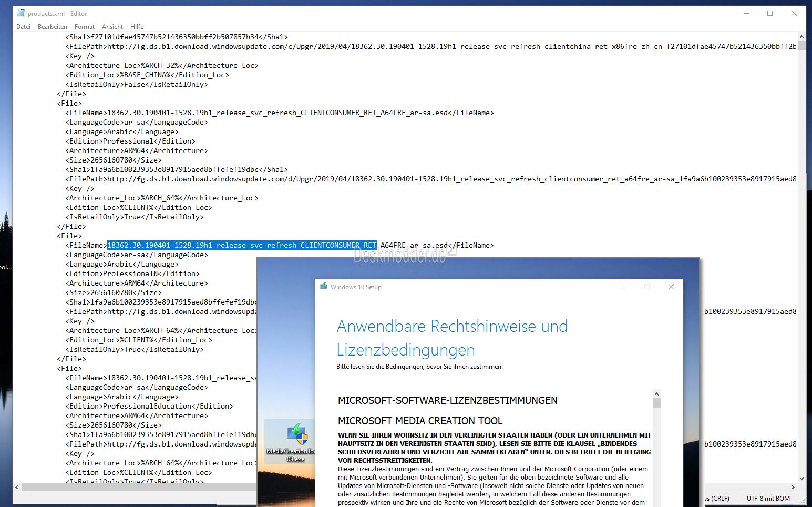This screenshot has height=507, width=812.
Task: Click the MICROSOFT-SOFTWARE-LIZENZBESTIMMUNGEN heading
Action: click(447, 400)
